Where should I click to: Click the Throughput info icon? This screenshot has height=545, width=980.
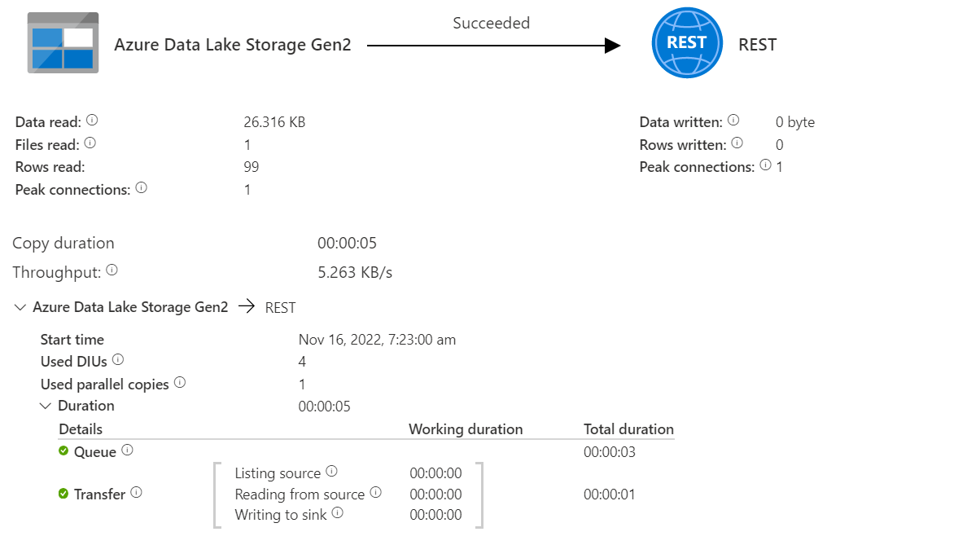pyautogui.click(x=112, y=270)
